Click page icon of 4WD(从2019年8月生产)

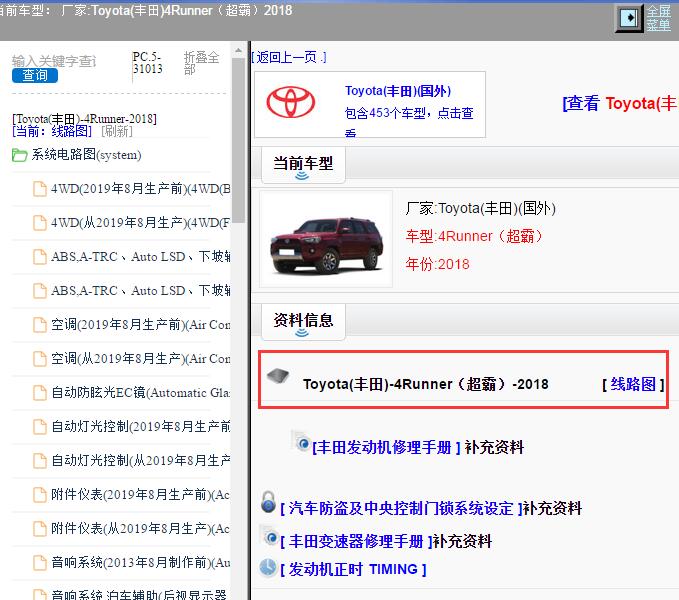coord(40,223)
